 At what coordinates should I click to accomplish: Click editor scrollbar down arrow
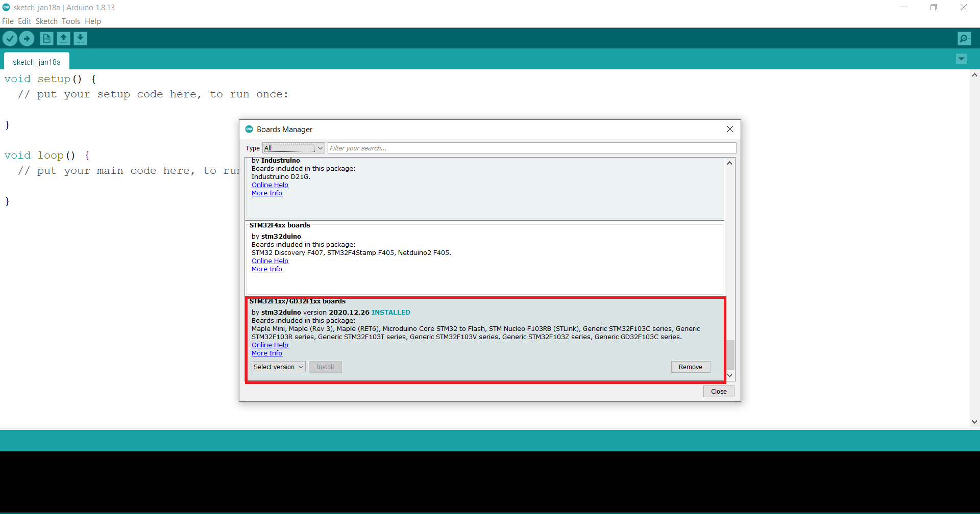click(x=974, y=422)
